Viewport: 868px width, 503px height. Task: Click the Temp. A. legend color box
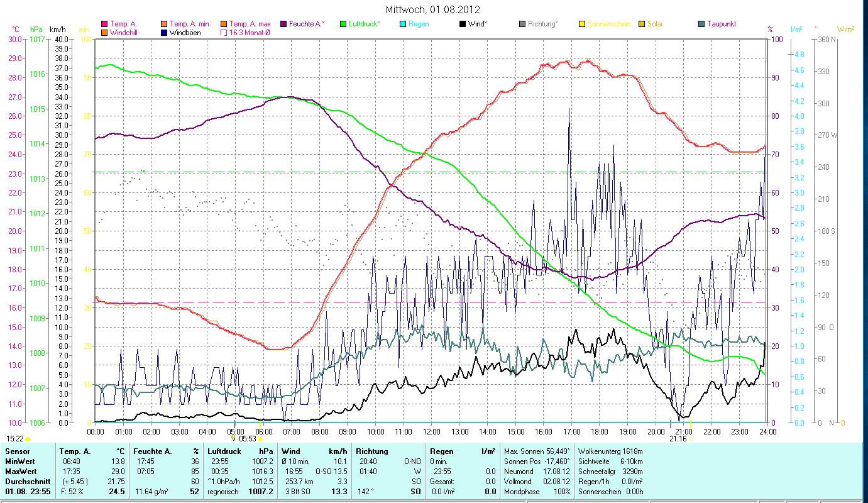104,25
